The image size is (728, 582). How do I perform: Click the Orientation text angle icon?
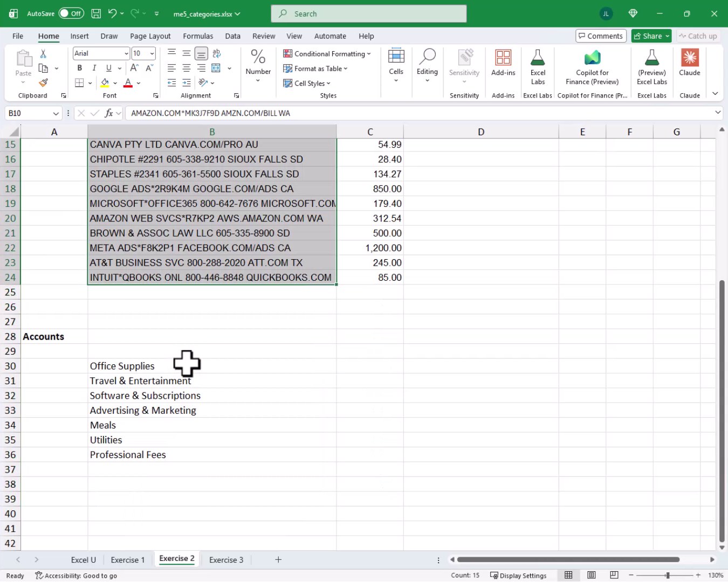203,83
